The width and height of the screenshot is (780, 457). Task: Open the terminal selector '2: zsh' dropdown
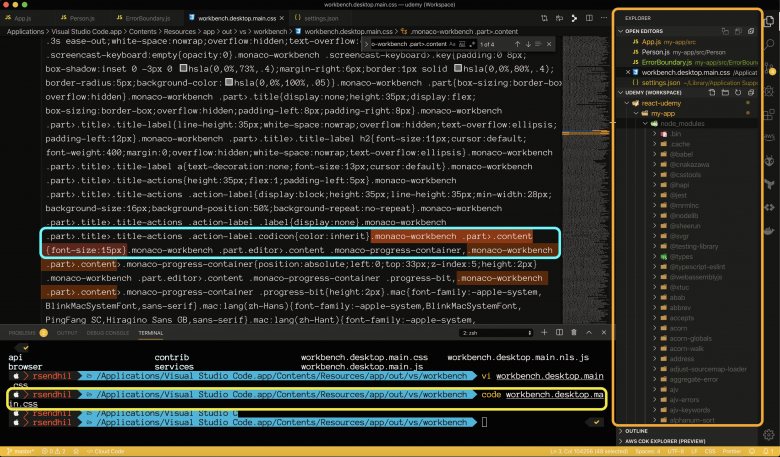pyautogui.click(x=496, y=333)
